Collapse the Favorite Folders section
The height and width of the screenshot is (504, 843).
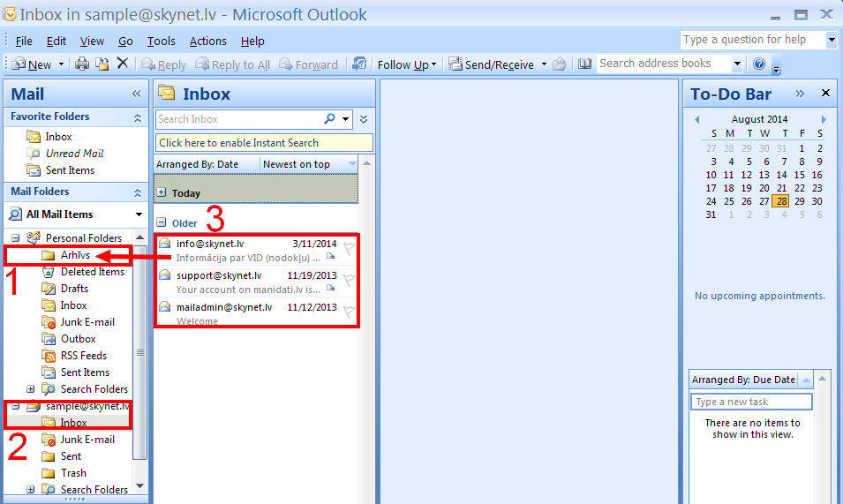[137, 117]
